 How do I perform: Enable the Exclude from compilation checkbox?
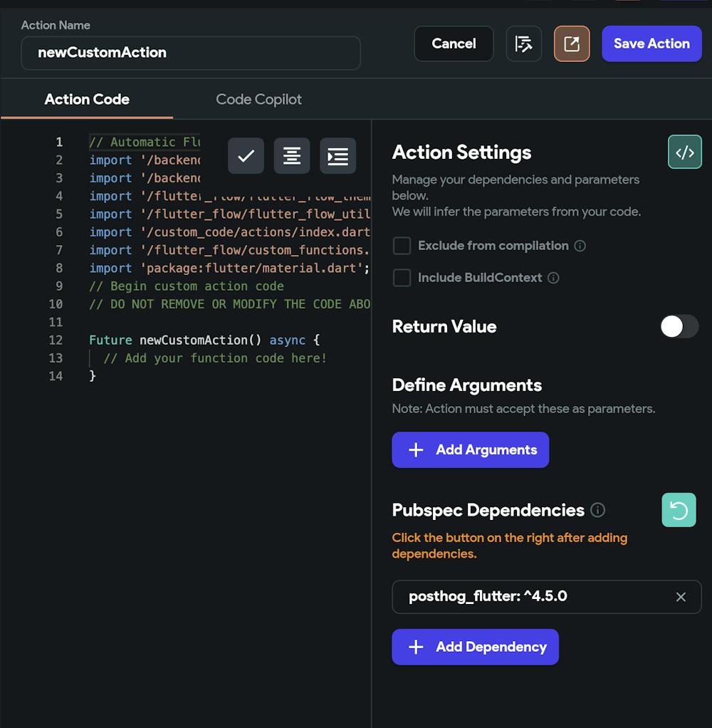[x=402, y=246]
